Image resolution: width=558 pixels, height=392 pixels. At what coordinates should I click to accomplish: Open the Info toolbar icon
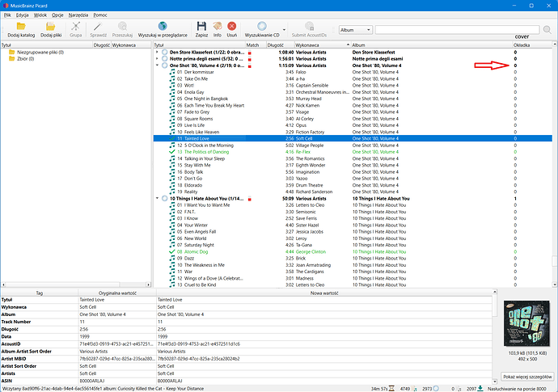(x=217, y=27)
